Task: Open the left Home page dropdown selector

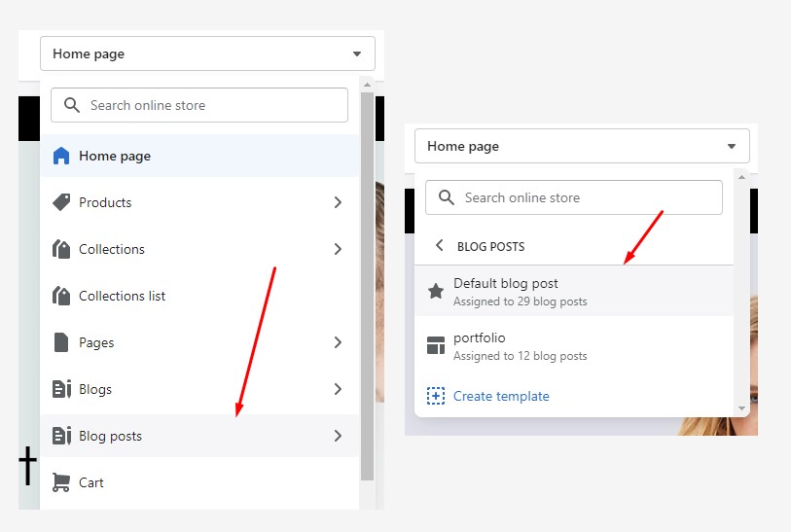Action: (x=207, y=54)
